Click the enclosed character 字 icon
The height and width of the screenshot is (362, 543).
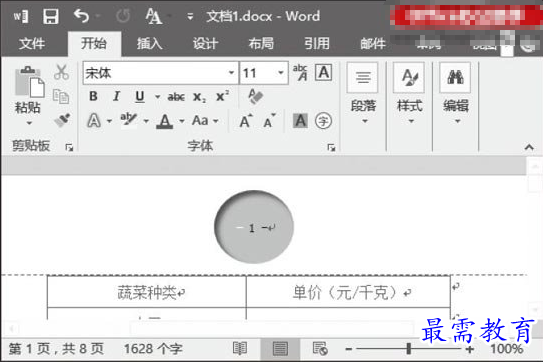(x=323, y=121)
